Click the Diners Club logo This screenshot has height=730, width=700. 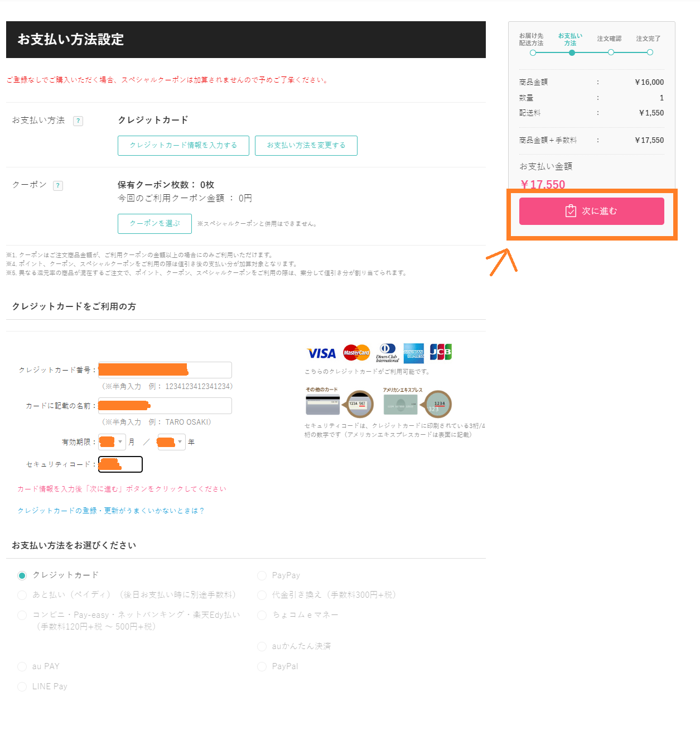[387, 353]
